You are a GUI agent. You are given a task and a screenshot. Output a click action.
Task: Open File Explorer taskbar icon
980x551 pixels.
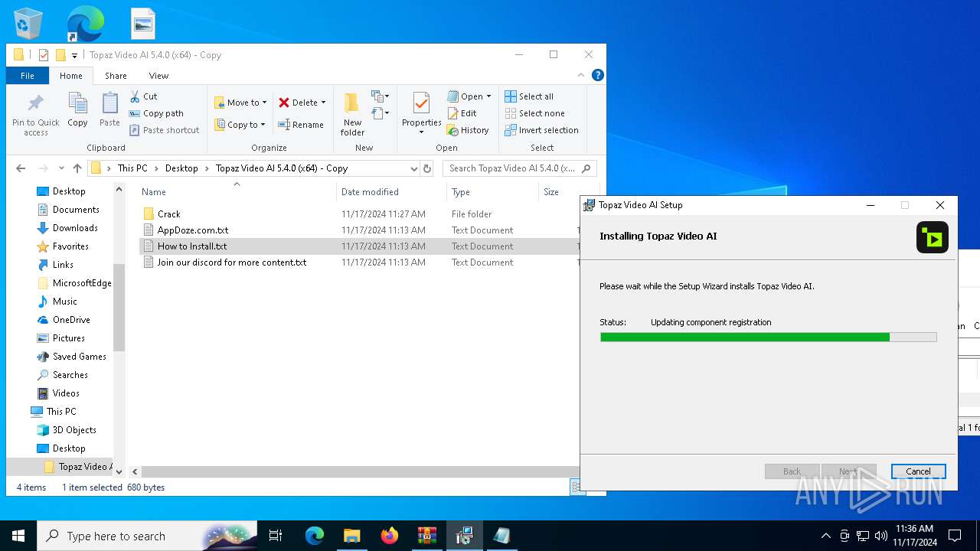point(352,536)
